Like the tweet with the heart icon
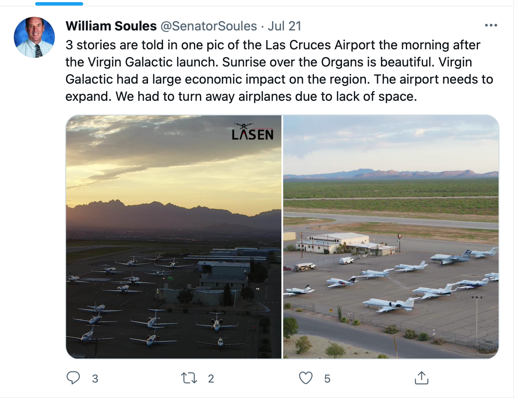The width and height of the screenshot is (532, 398). tap(305, 378)
